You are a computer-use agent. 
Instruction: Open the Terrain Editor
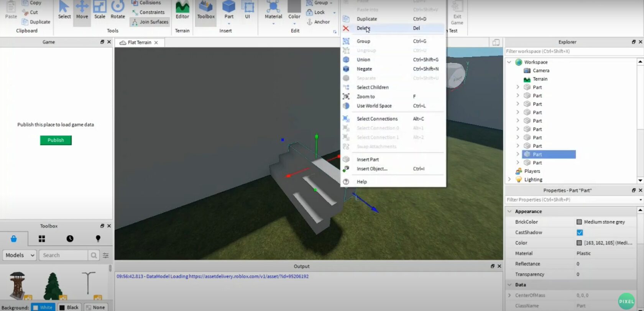[182, 10]
